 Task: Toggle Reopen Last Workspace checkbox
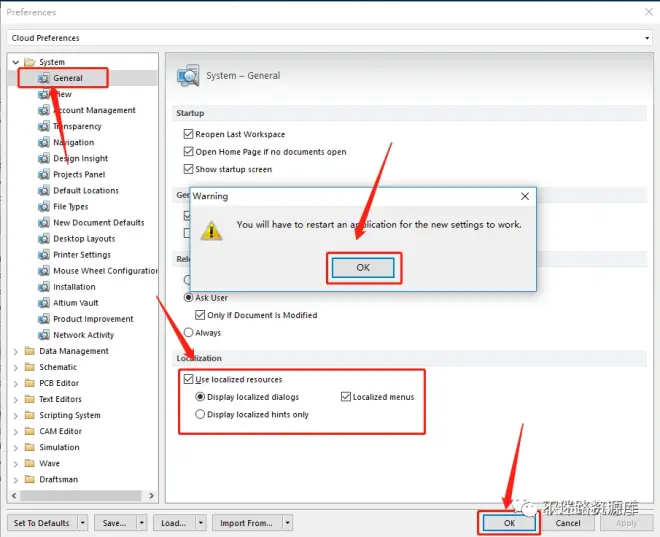click(x=188, y=134)
